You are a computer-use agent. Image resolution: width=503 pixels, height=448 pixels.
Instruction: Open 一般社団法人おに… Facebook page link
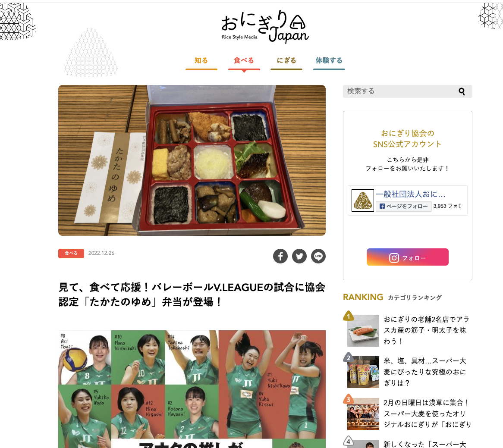(x=411, y=194)
